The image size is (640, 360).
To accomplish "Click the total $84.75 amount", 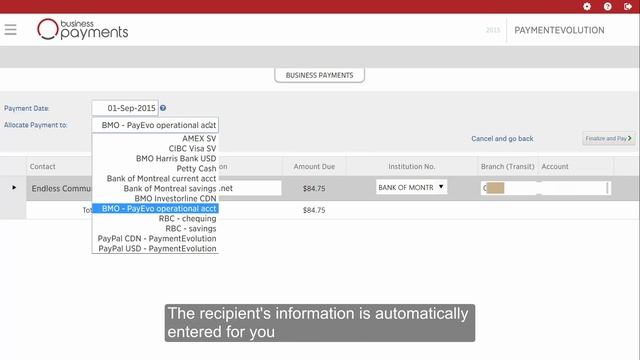I will (314, 210).
